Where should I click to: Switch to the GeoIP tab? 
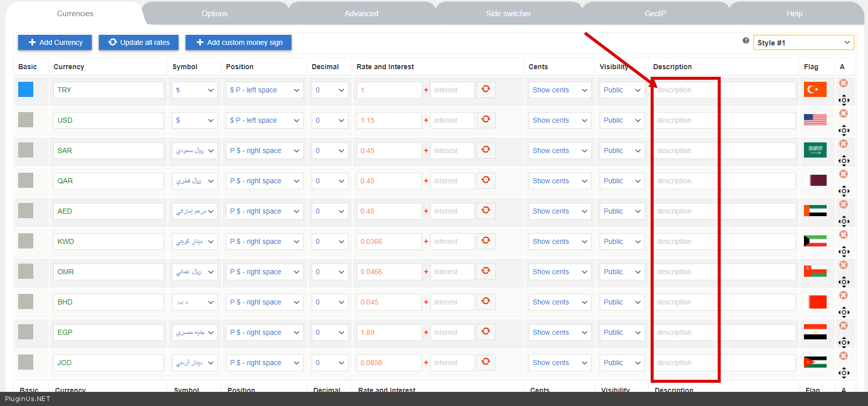(x=655, y=14)
